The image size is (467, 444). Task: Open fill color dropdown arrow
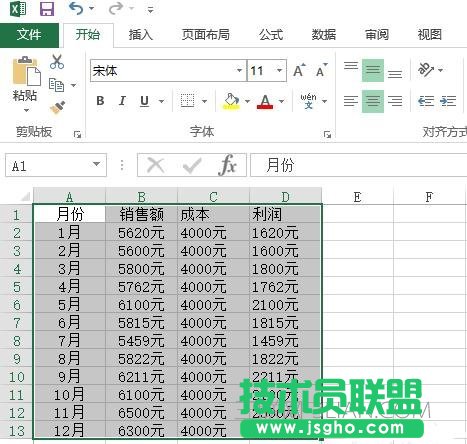247,101
